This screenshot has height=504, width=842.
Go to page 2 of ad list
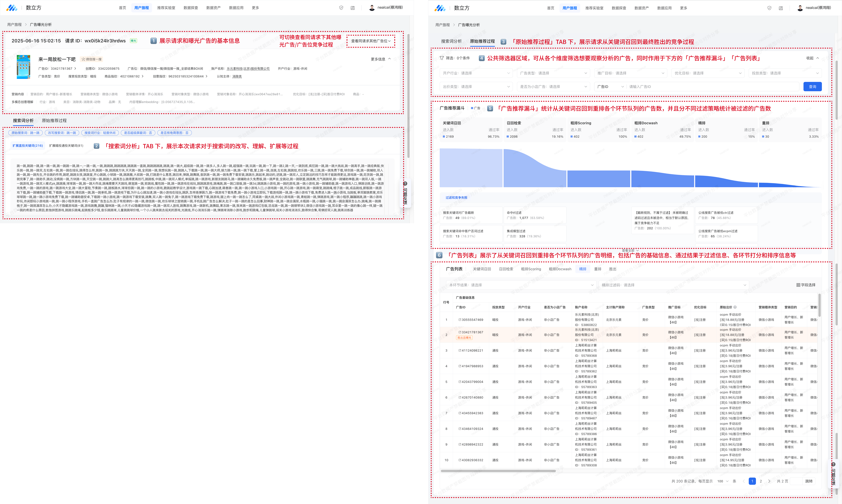pyautogui.click(x=761, y=481)
